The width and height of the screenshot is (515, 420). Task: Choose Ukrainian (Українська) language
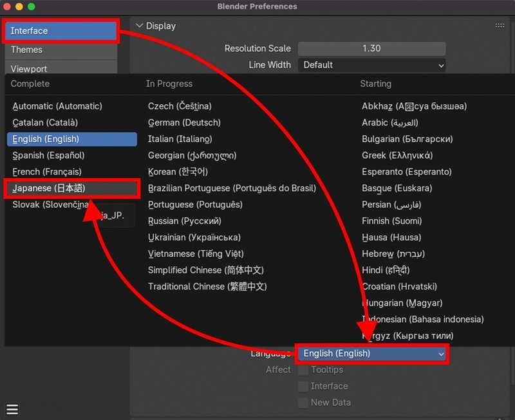(x=194, y=237)
